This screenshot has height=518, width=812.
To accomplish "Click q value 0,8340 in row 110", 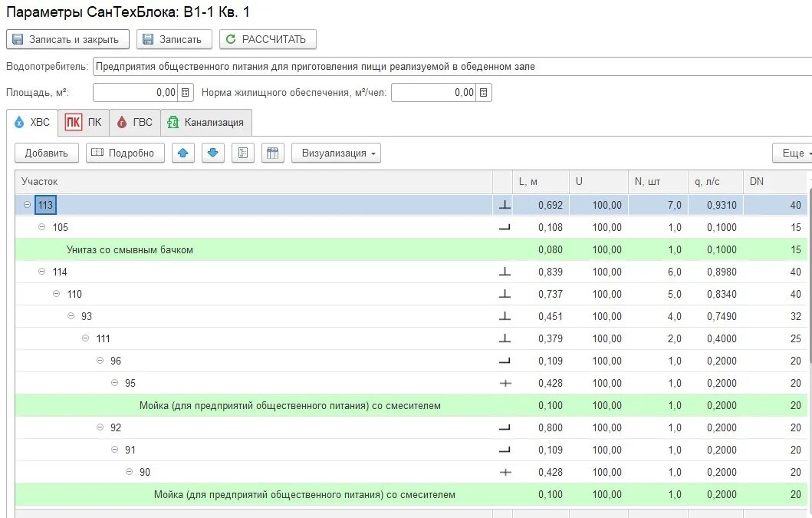I will [722, 295].
